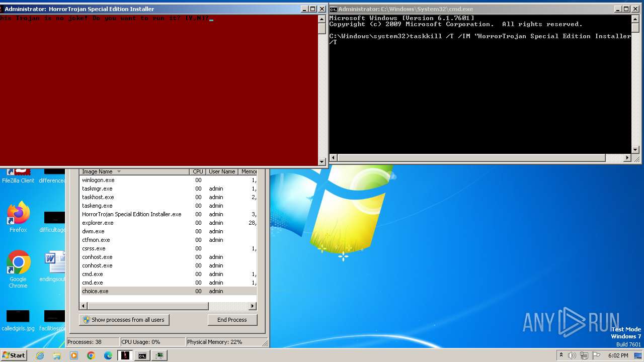Screen dimensions: 644x362
Task: Click scroll-down arrow in cmd.exe window
Action: tap(635, 150)
